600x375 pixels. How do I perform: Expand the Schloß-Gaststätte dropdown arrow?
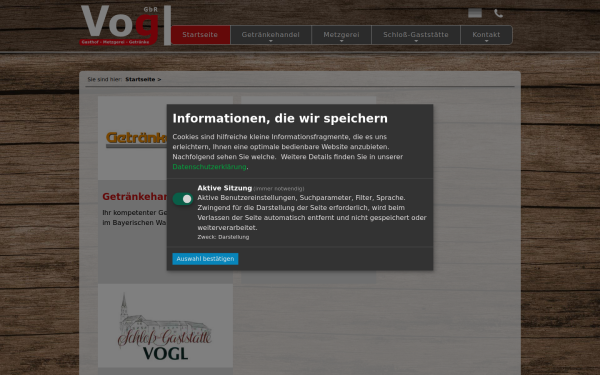pyautogui.click(x=416, y=41)
